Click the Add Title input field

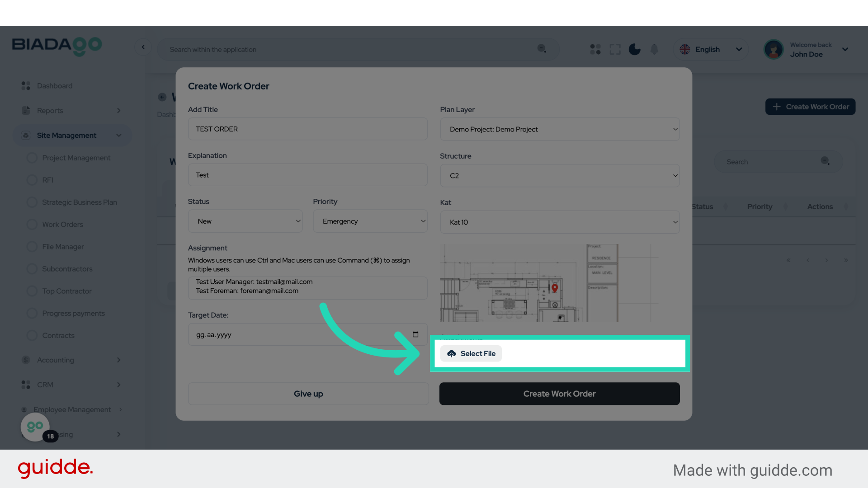click(x=307, y=129)
